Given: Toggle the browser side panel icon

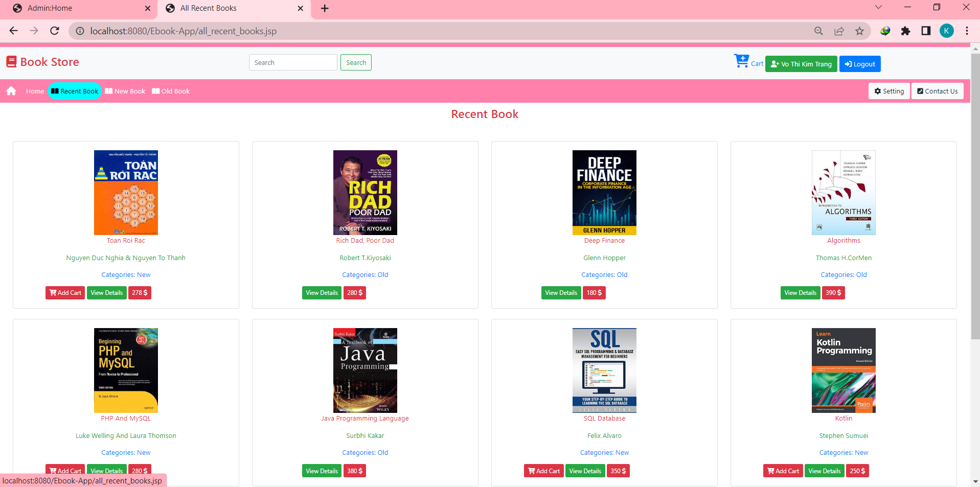Looking at the screenshot, I should click(926, 31).
